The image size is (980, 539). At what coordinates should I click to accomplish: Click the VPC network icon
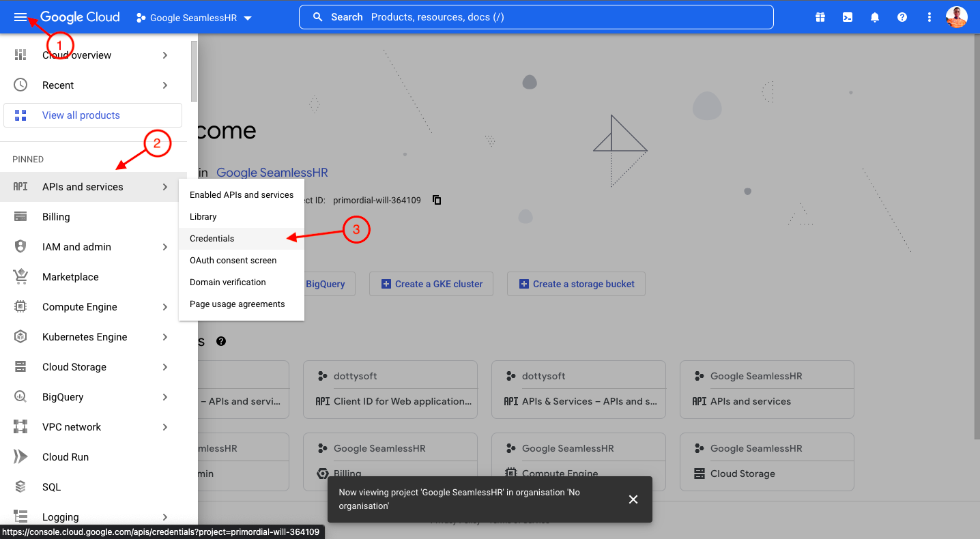pos(20,427)
